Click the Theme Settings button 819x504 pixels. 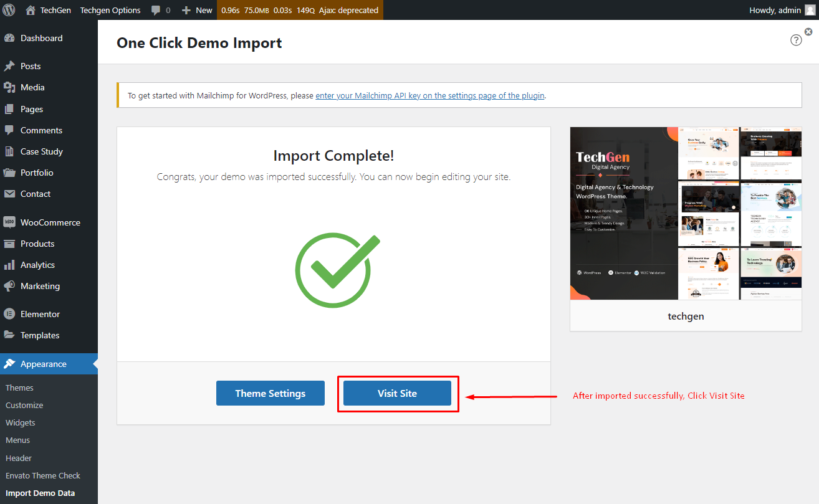(x=271, y=393)
